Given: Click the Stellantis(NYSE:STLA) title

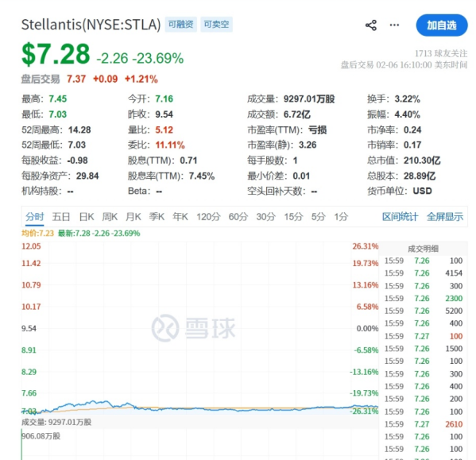Looking at the screenshot, I should click(91, 25).
